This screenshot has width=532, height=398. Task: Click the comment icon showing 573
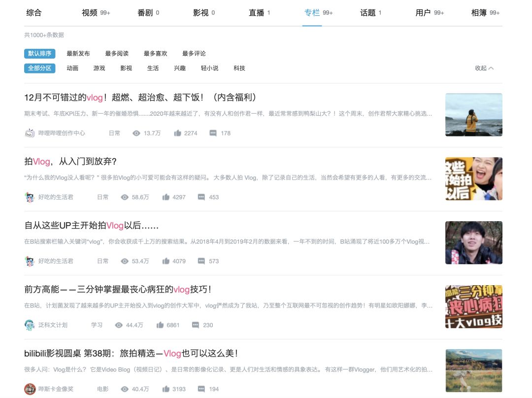click(x=201, y=261)
